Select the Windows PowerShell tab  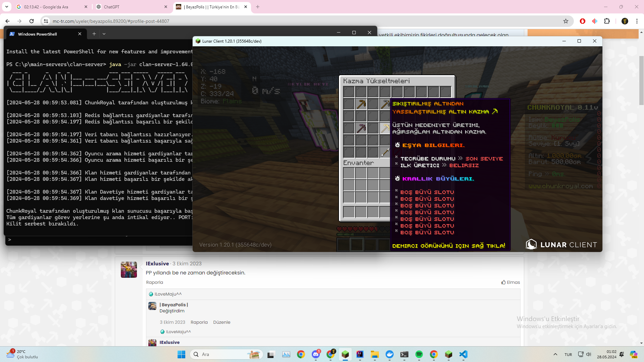38,34
